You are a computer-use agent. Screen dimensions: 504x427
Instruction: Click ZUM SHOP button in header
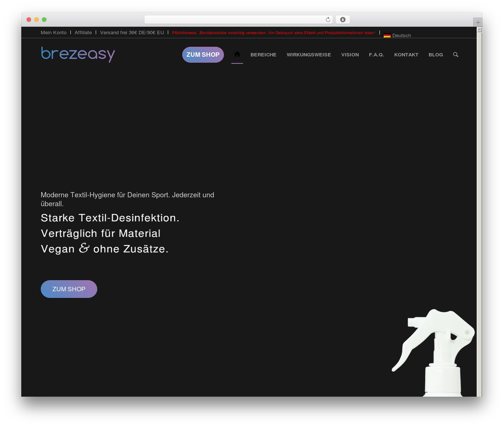coord(203,55)
